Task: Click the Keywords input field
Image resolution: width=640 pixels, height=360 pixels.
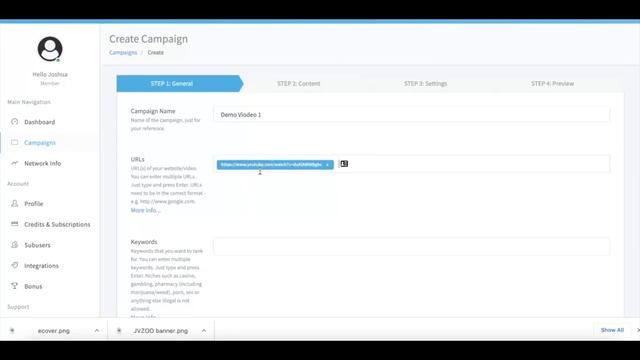Action: click(x=411, y=247)
